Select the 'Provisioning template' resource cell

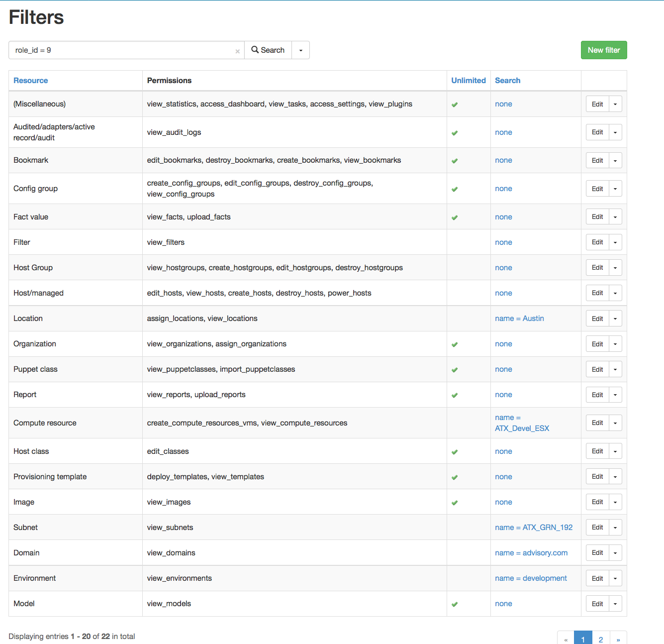(76, 477)
